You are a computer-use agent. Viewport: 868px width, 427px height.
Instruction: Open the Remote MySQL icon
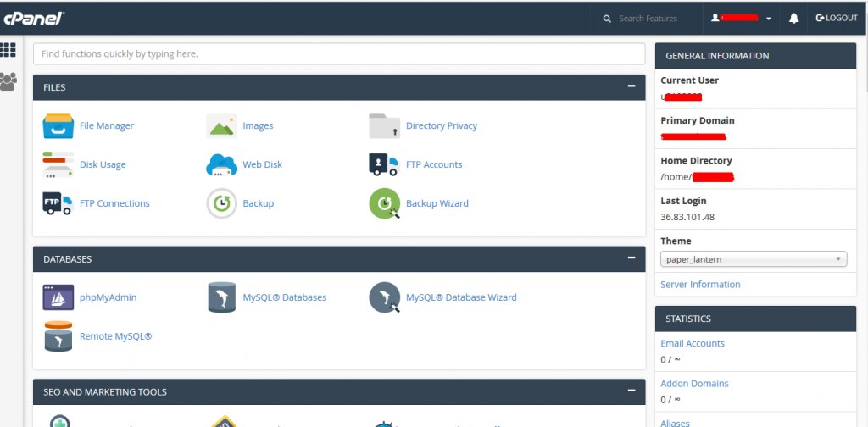[58, 336]
